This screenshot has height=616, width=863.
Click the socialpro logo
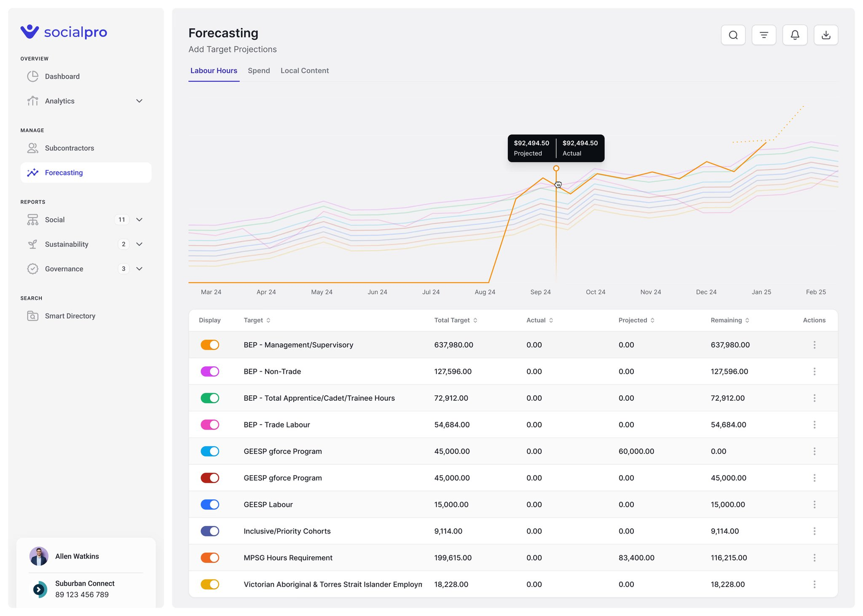pos(64,32)
